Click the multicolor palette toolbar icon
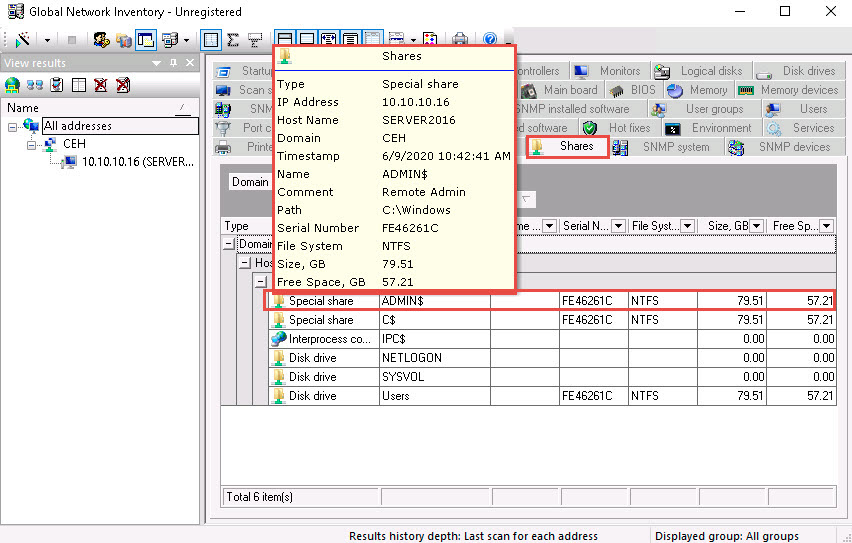 point(430,39)
